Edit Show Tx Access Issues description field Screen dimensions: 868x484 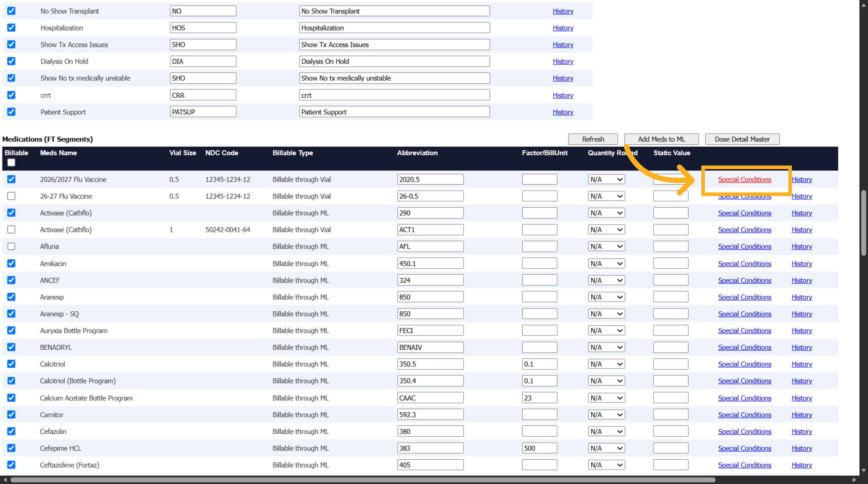(395, 45)
